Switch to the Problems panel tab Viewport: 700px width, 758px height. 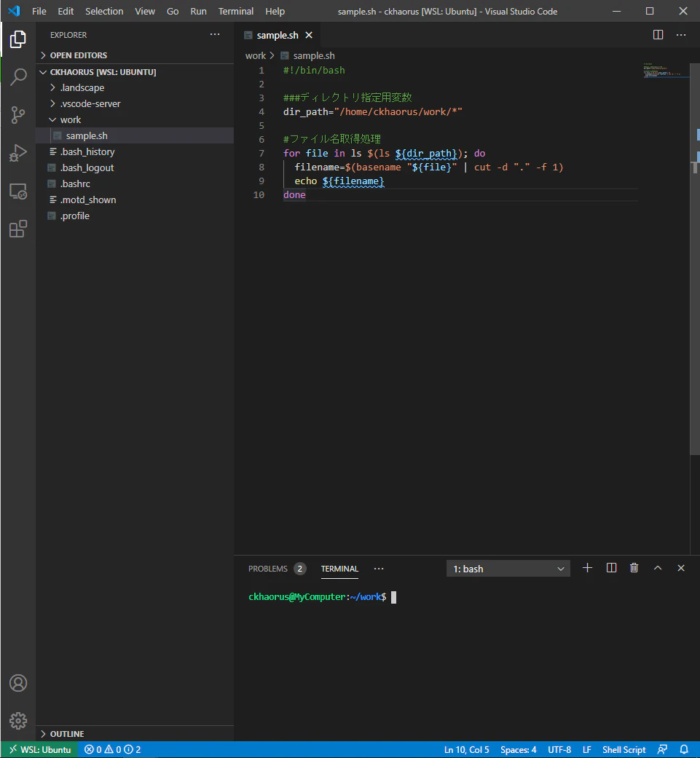click(x=277, y=569)
